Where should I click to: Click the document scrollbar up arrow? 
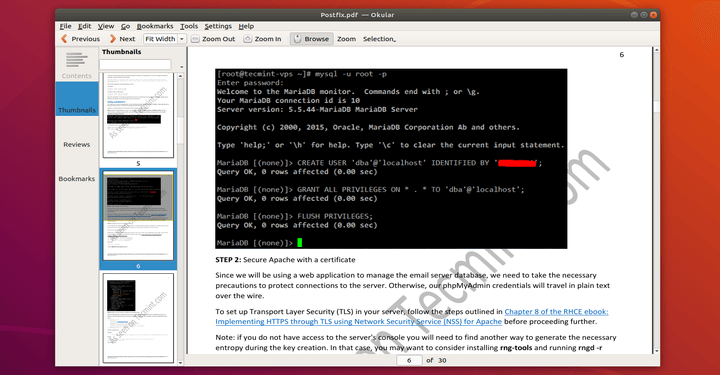point(657,49)
